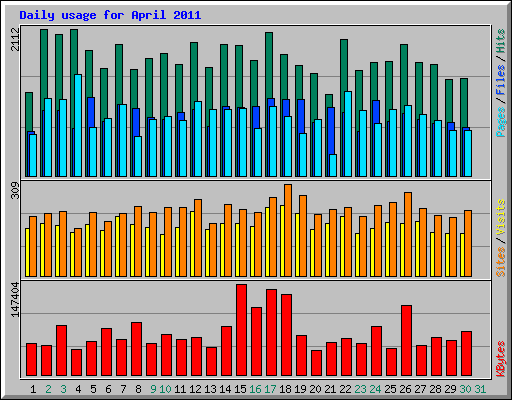Click the 2112 axis label

click(x=15, y=39)
